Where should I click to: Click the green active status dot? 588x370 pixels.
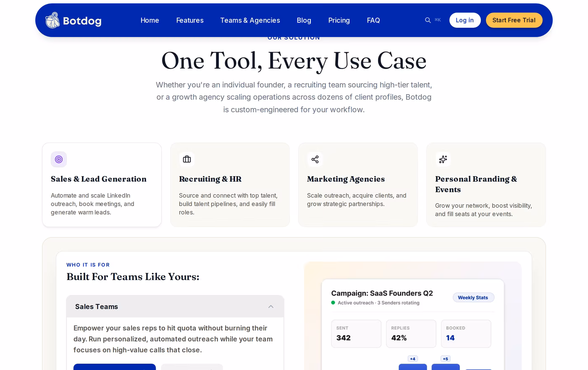(333, 303)
